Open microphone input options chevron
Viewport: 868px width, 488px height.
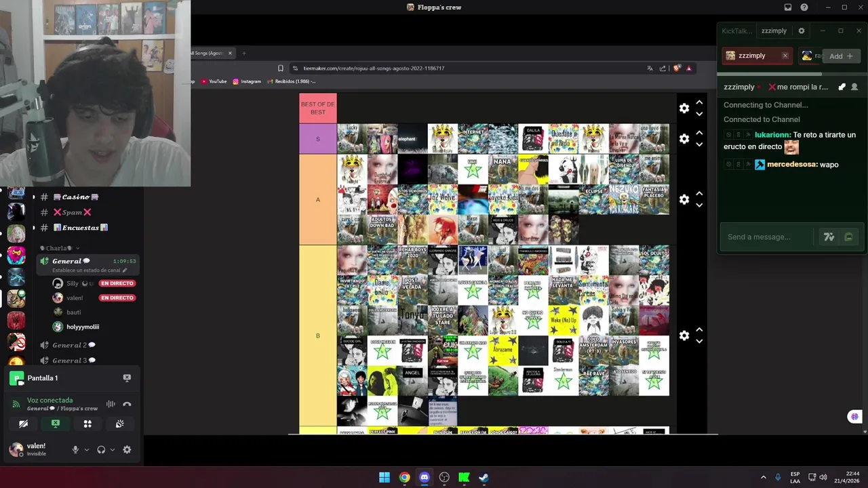coord(86,449)
